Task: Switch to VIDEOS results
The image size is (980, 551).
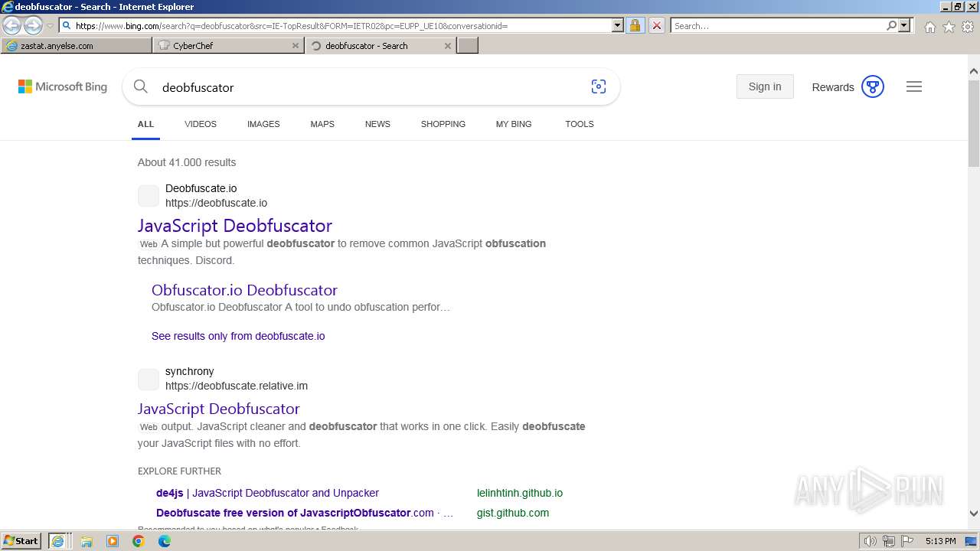Action: [201, 124]
